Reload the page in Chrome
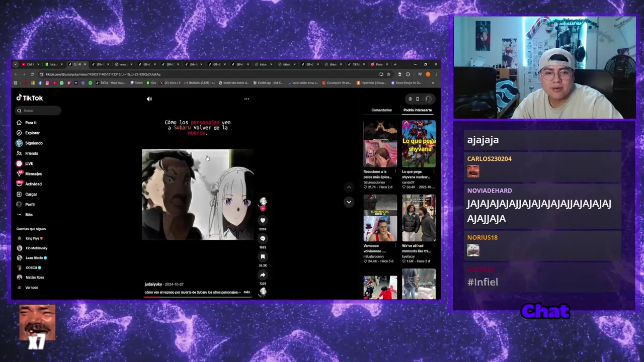This screenshot has height=362, width=644. point(32,74)
